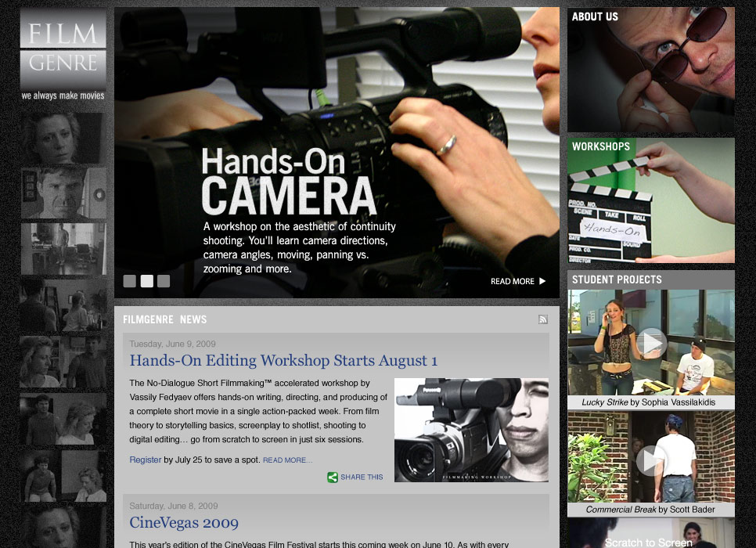Click the Register link
Screen dimensions: 756x548
pyautogui.click(x=145, y=460)
